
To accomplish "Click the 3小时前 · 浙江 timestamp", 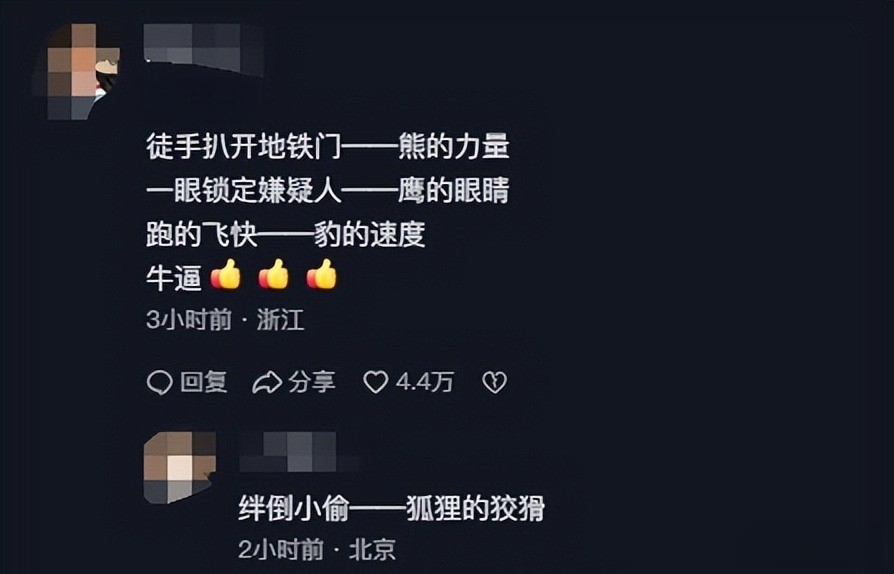I will pos(225,320).
